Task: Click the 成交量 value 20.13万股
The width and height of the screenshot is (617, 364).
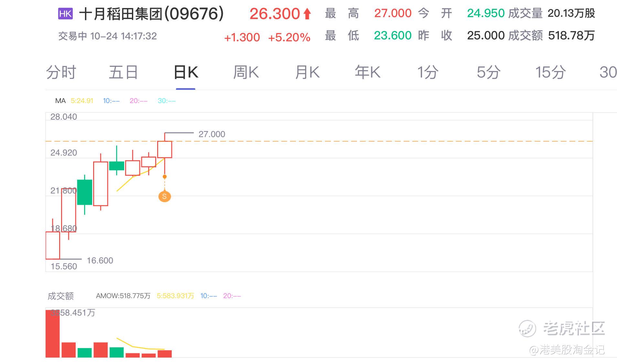Action: [571, 13]
